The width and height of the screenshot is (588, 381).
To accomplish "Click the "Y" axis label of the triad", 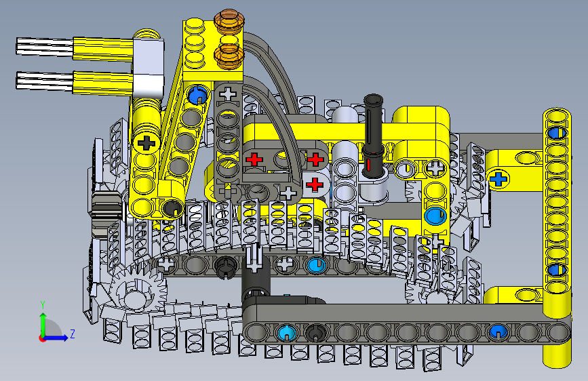I will coord(43,305).
